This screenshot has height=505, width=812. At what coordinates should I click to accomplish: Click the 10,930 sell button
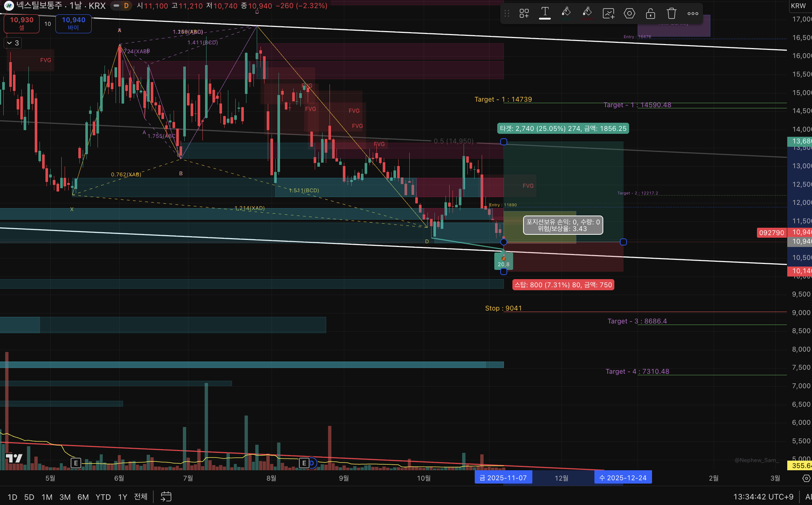[x=21, y=24]
